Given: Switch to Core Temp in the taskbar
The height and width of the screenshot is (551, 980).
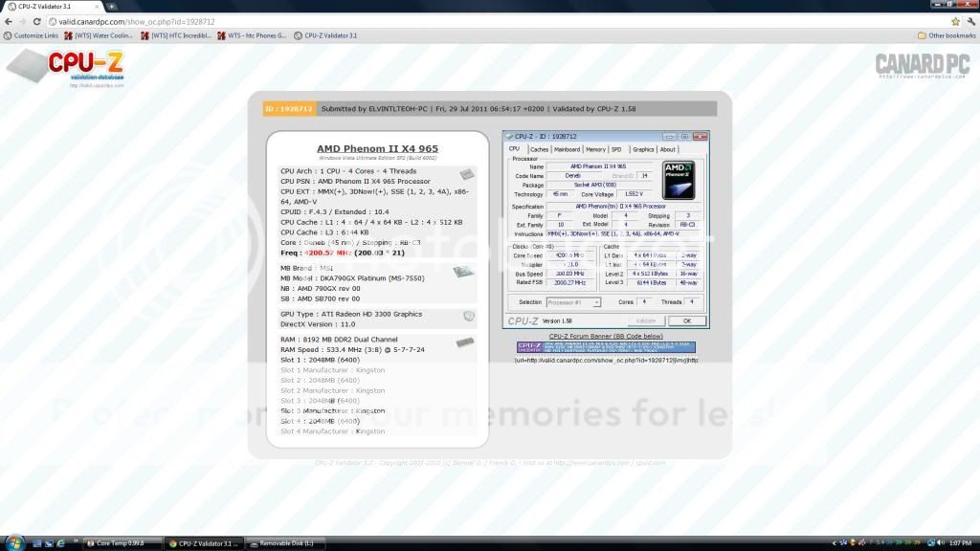Looking at the screenshot, I should tap(122, 542).
